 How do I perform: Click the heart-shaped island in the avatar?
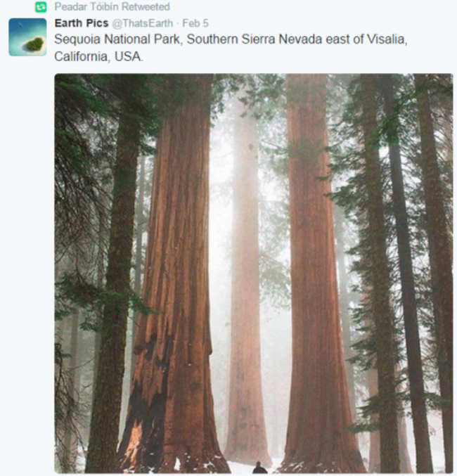(35, 44)
